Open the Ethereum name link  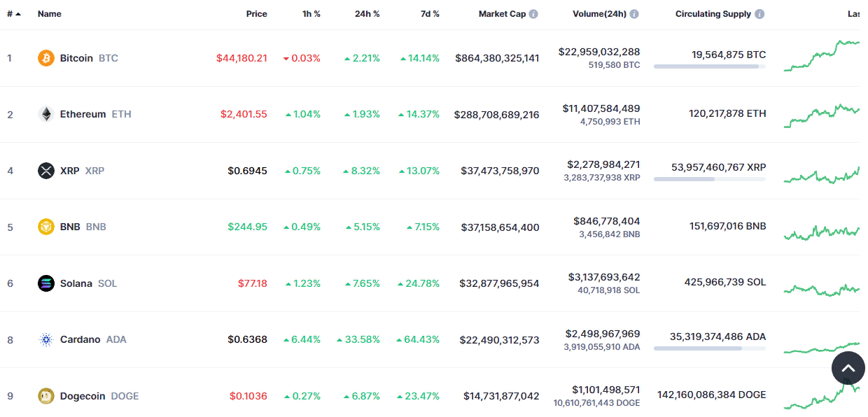coord(83,114)
